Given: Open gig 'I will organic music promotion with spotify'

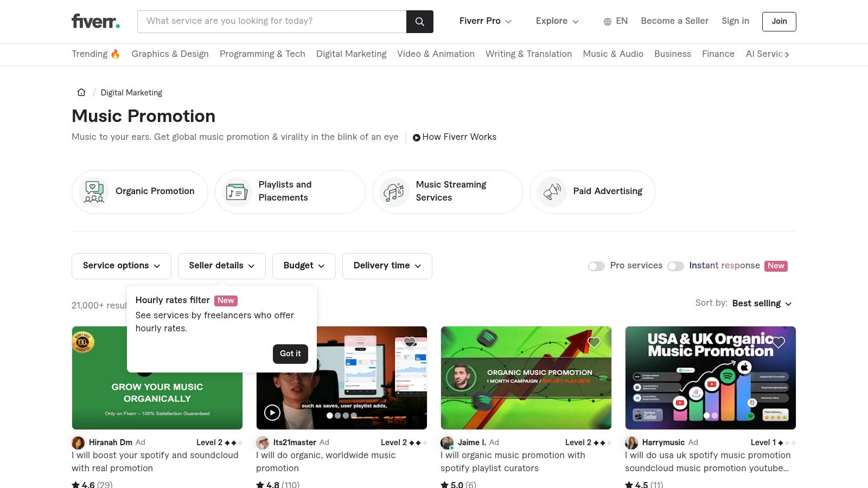Looking at the screenshot, I should pos(513,462).
